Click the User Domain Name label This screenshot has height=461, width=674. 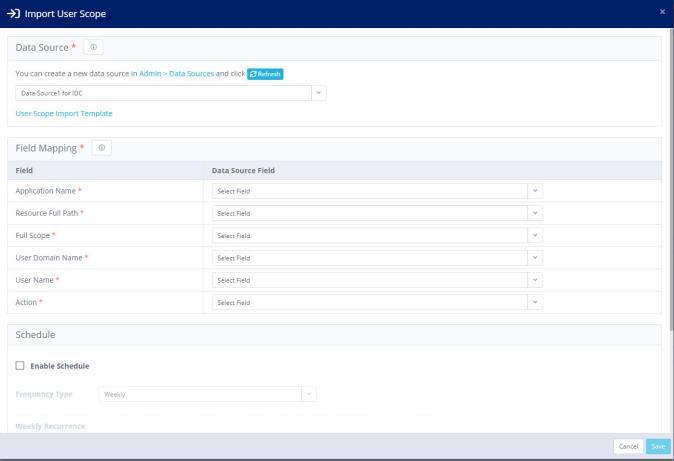pyautogui.click(x=49, y=258)
